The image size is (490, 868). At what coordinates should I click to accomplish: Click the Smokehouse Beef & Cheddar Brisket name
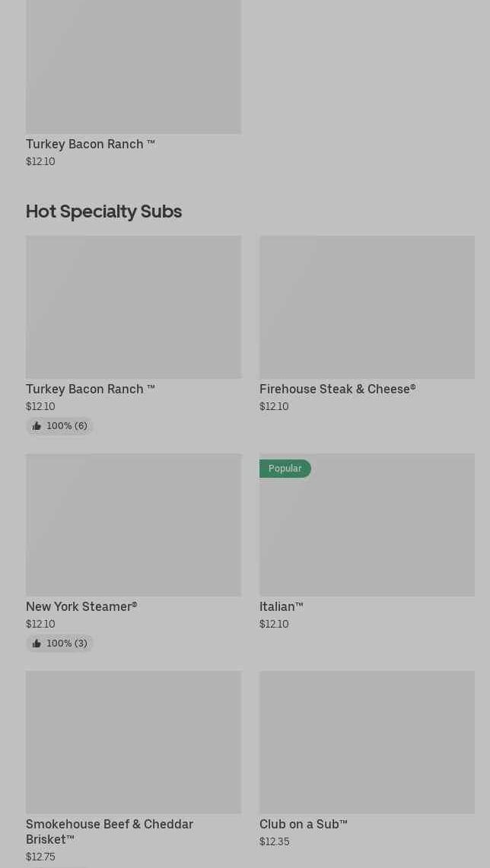click(x=109, y=831)
